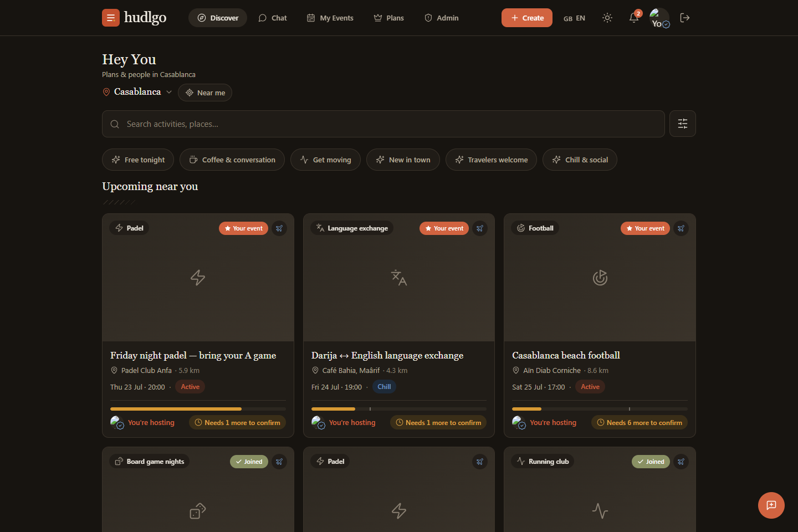The height and width of the screenshot is (532, 798).
Task: Click Your event badge on Friday padel card
Action: click(x=243, y=228)
